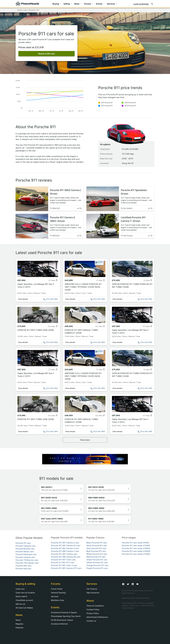
Task: Open Terms & Conditions in the footer
Action: pos(95,605)
